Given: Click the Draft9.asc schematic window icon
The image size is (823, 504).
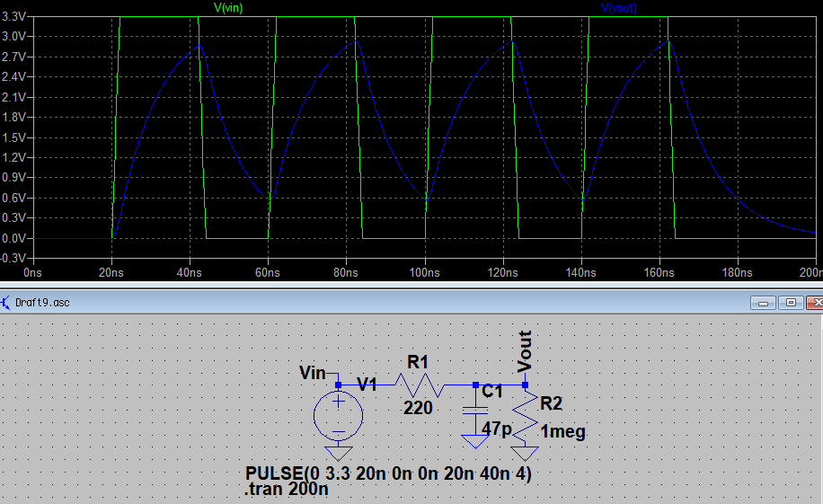Looking at the screenshot, I should click(7, 303).
